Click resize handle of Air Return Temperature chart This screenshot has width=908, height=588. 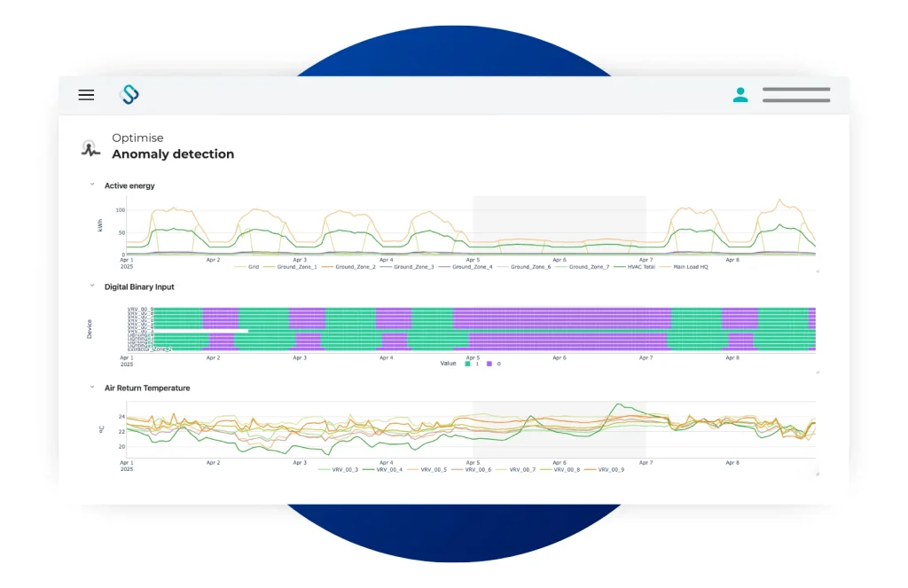pos(817,474)
